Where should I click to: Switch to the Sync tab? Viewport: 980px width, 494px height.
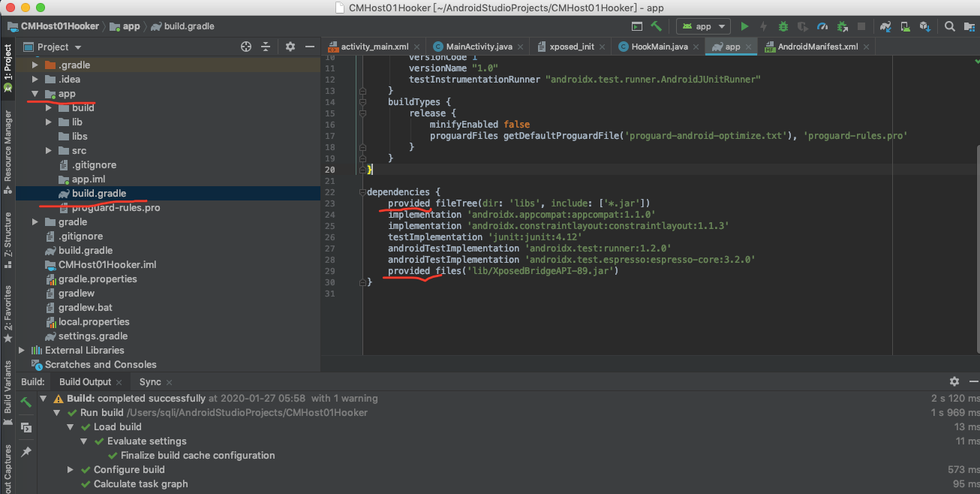coord(150,382)
